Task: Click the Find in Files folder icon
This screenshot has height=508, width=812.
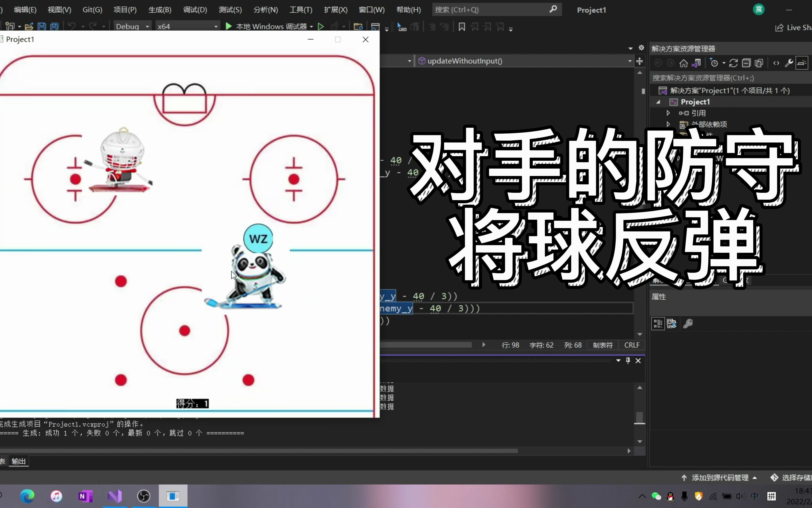Action: point(358,27)
